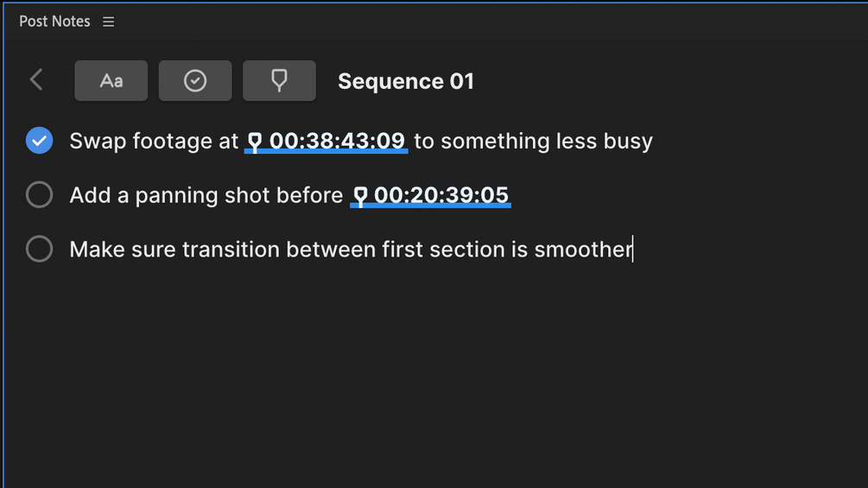Screen dimensions: 868x488
Task: Uncheck the completed Swap footage note
Action: 40,141
